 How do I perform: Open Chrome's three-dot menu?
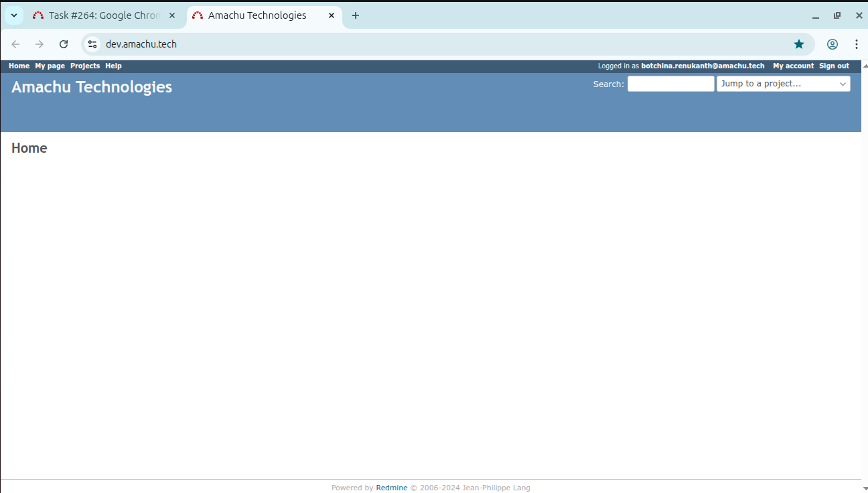coord(857,44)
